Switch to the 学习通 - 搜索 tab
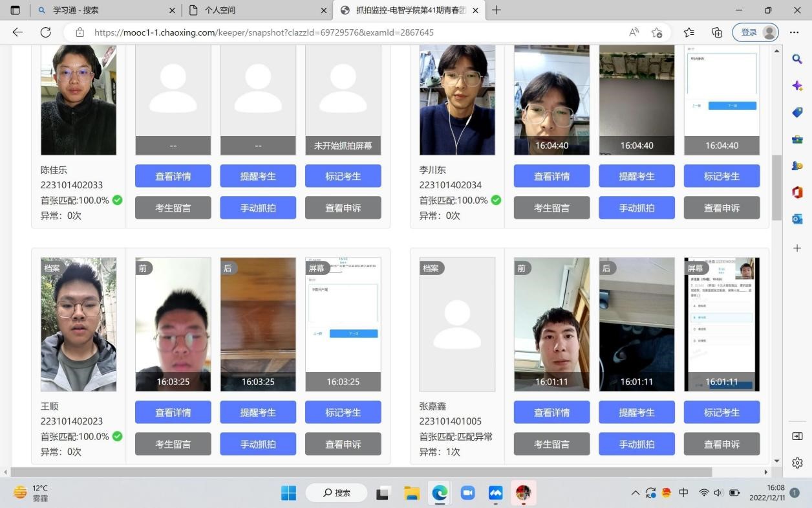Screen dimensions: 812x508 [103, 10]
